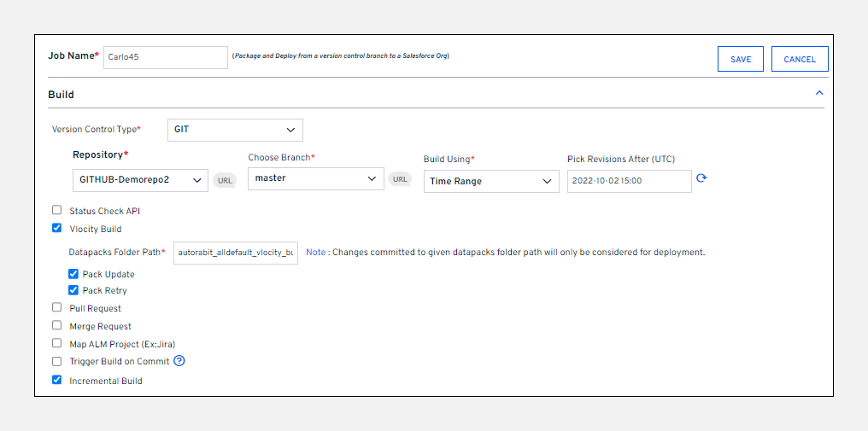The image size is (868, 431).
Task: Open the Repository dropdown showing GITHUB-Demorepo2
Action: click(x=140, y=180)
